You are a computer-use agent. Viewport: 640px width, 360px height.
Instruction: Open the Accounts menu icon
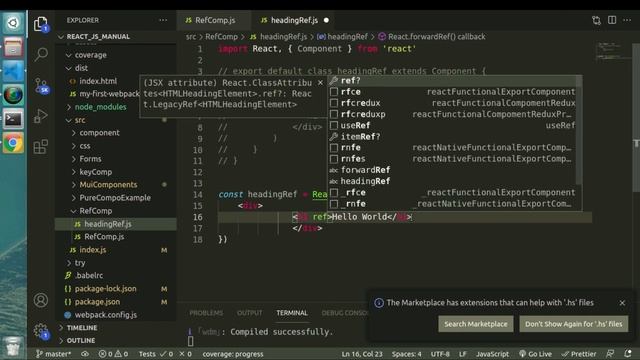(40, 300)
